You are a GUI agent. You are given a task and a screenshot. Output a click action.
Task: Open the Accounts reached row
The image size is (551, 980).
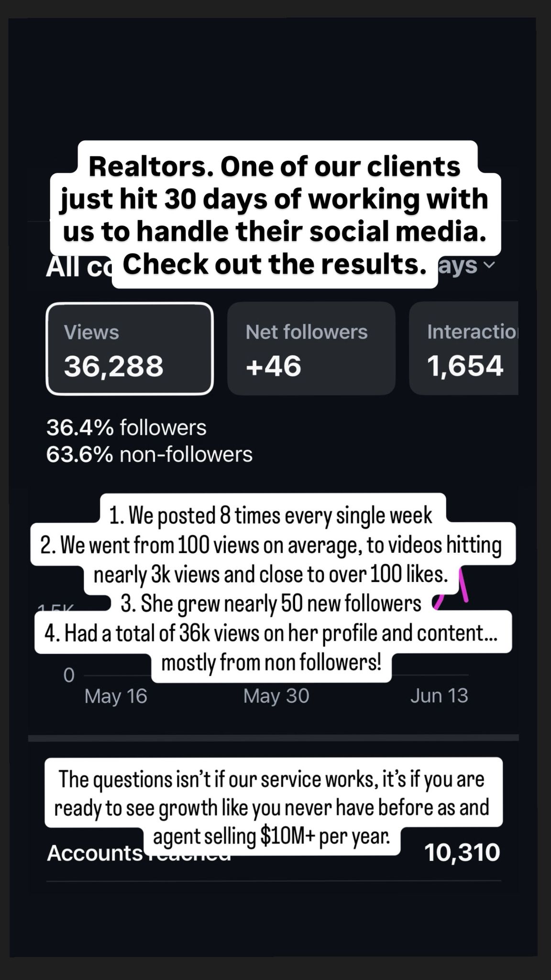coord(274,853)
